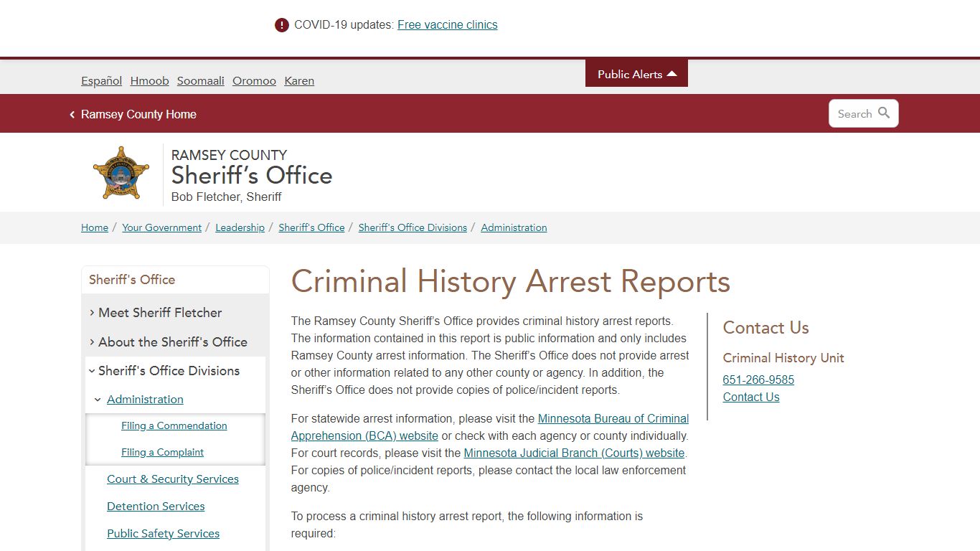The height and width of the screenshot is (551, 980).
Task: Open Meet Sheriff Fletcher menu item
Action: [x=160, y=313]
